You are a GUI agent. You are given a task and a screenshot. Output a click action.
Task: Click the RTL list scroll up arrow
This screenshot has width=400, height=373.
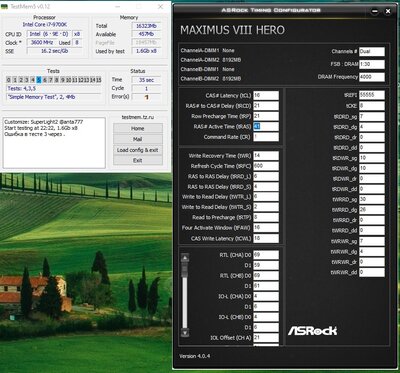[x=185, y=258]
